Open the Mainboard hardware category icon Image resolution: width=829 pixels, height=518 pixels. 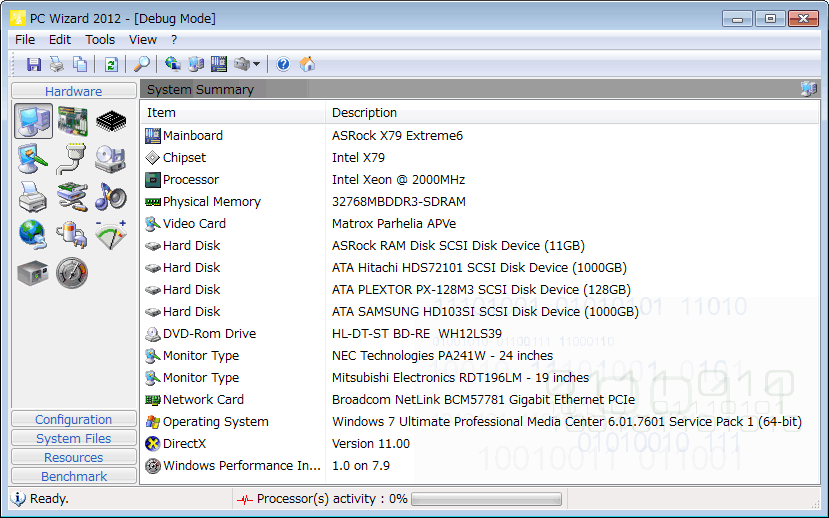tap(72, 122)
